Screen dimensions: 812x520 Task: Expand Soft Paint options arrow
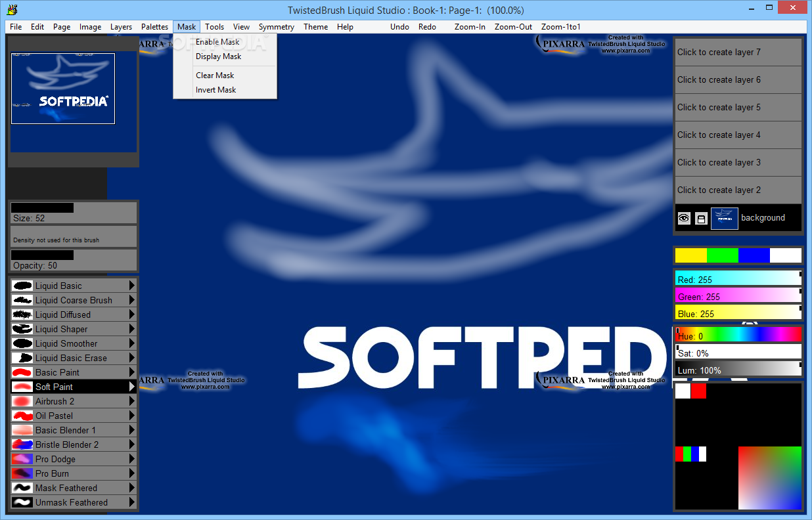coord(132,387)
